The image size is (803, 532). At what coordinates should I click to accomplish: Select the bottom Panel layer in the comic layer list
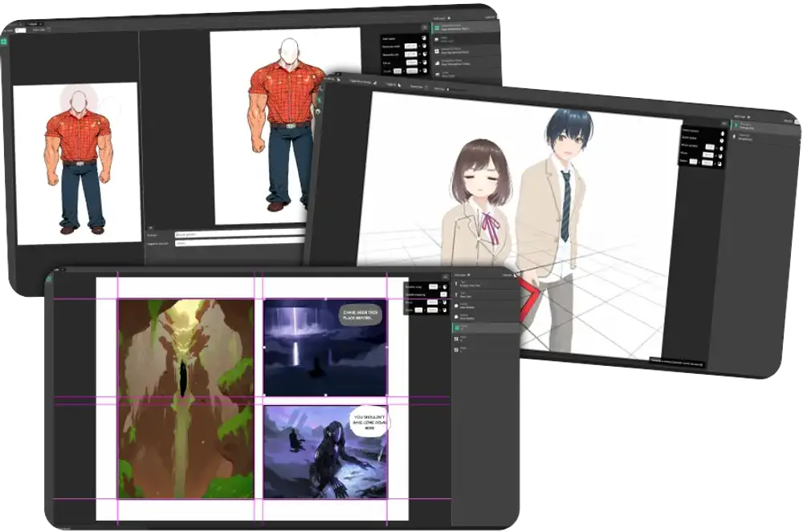[x=482, y=349]
